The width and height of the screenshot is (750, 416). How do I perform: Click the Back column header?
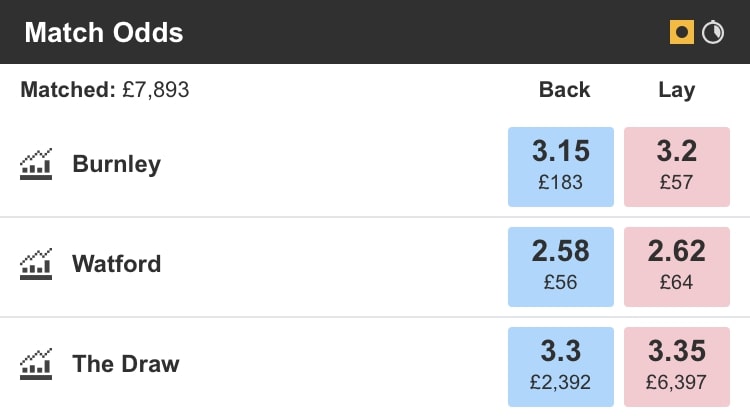[x=564, y=90]
